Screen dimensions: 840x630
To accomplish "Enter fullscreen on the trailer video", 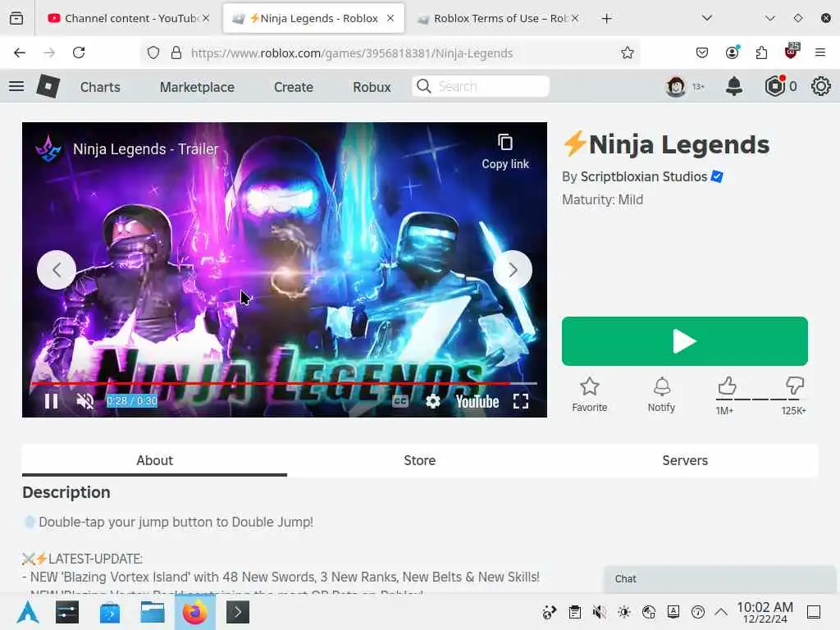I will coord(521,400).
